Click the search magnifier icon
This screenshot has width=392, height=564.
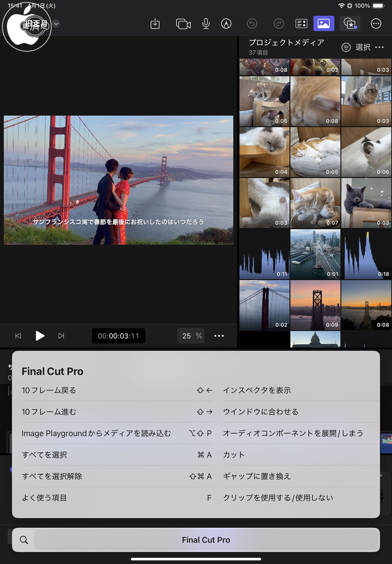click(x=24, y=540)
